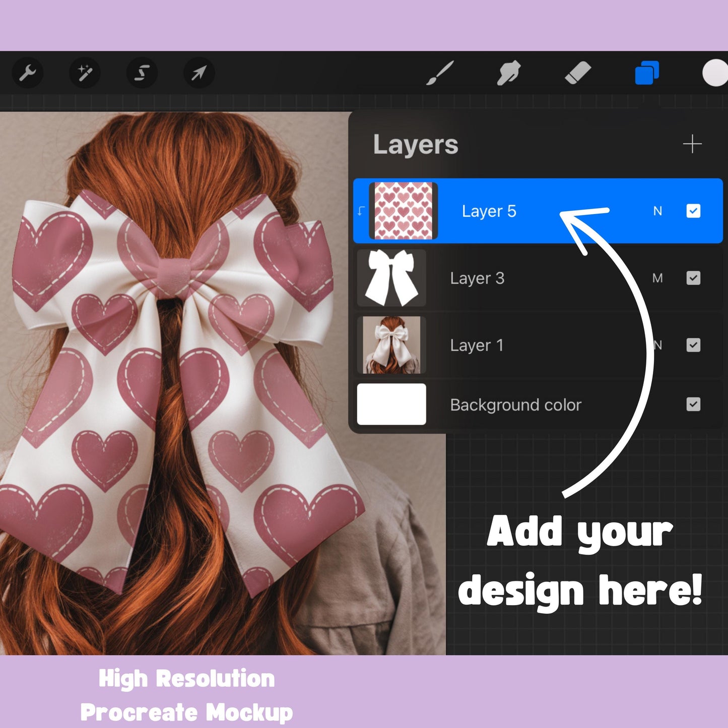Select the Adjustments magic wand tool
The height and width of the screenshot is (728, 728).
[x=85, y=73]
